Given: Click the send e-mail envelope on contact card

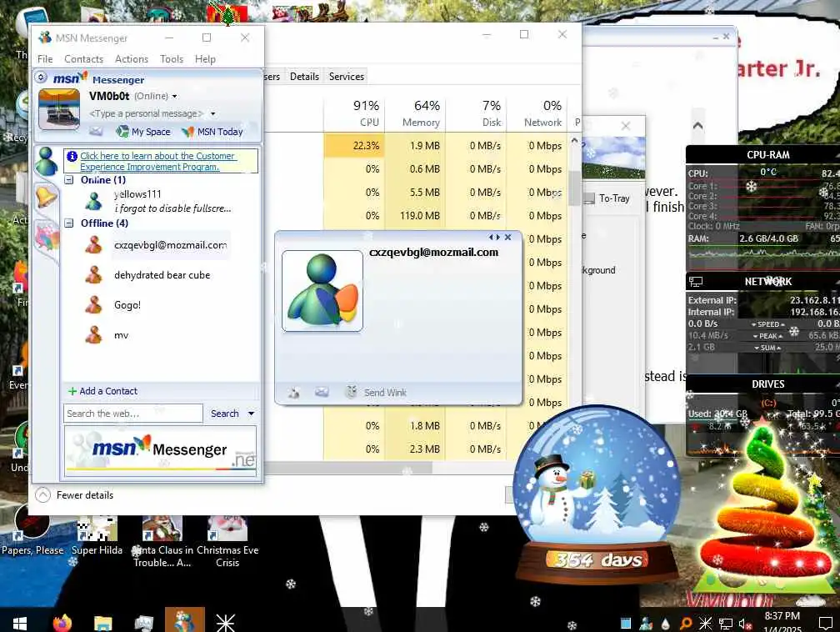Looking at the screenshot, I should (x=322, y=393).
